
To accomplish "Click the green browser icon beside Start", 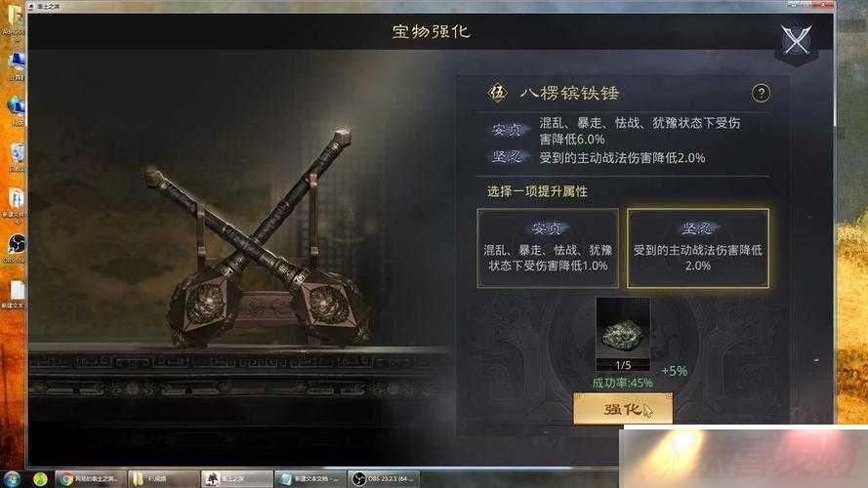I will coord(40,478).
